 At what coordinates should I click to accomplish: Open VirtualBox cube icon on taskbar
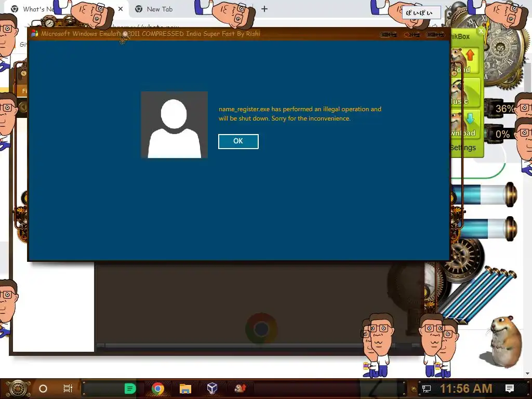(x=212, y=388)
